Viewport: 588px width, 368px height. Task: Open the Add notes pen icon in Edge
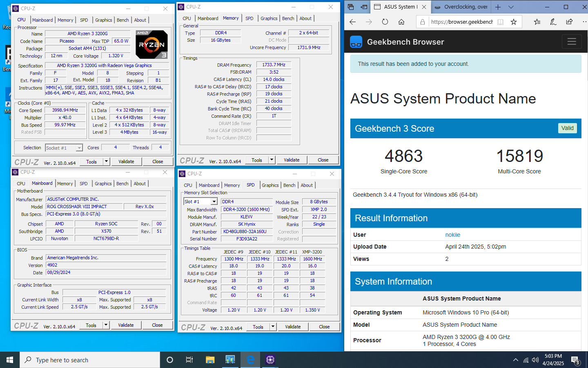(553, 22)
